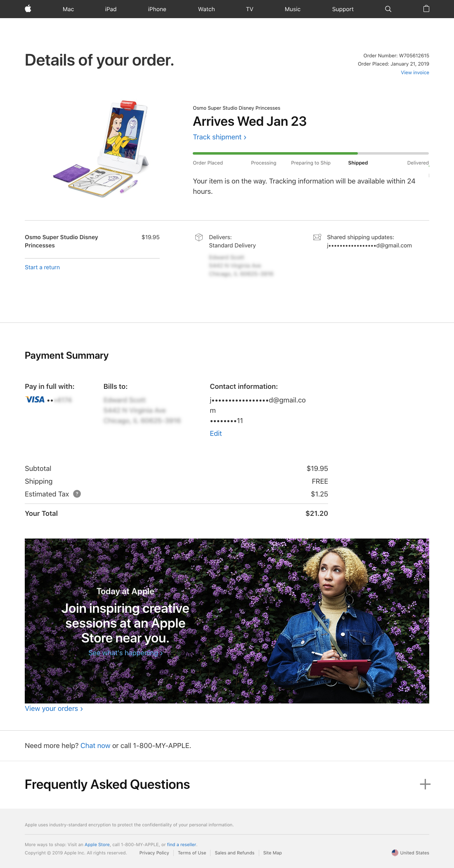Open the search magnifier icon

click(x=388, y=9)
